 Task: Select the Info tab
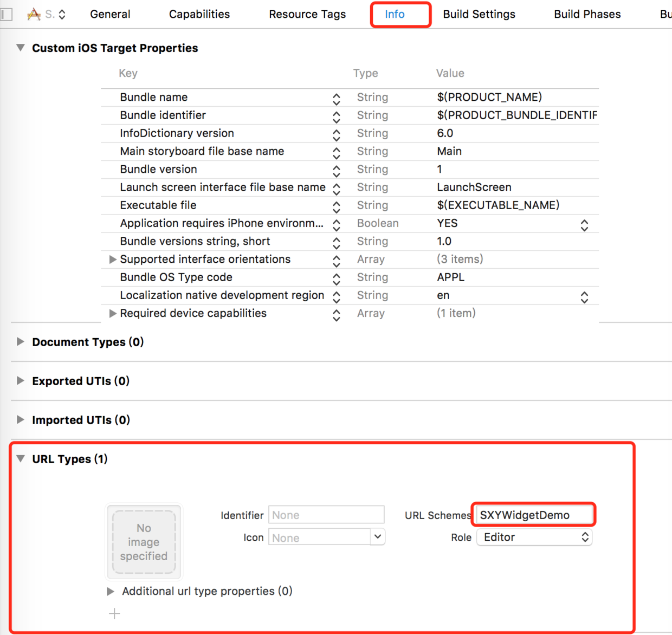pos(395,14)
